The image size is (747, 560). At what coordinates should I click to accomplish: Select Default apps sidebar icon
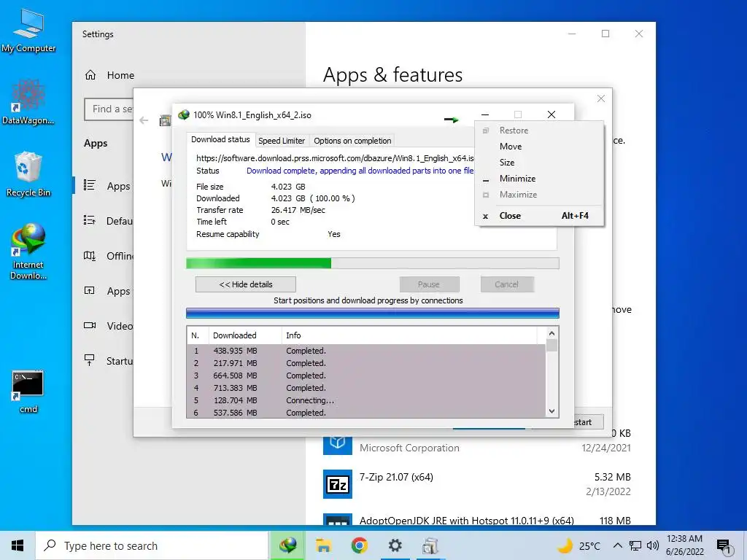coord(90,220)
